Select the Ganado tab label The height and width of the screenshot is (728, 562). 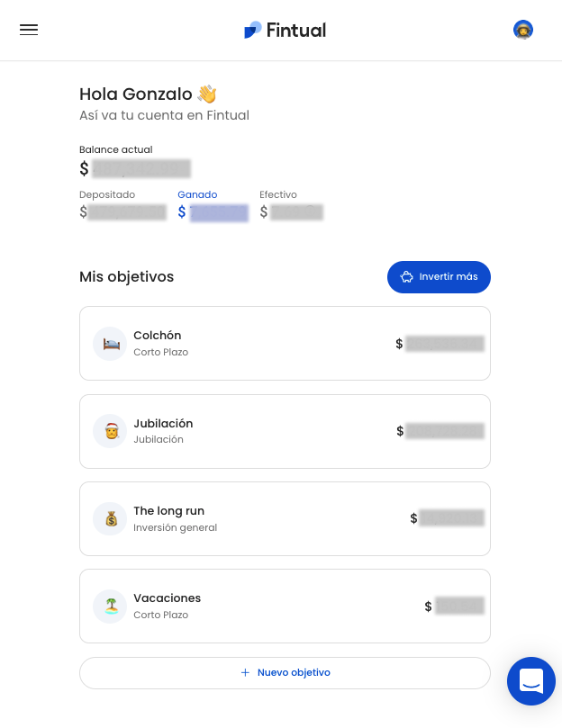197,194
